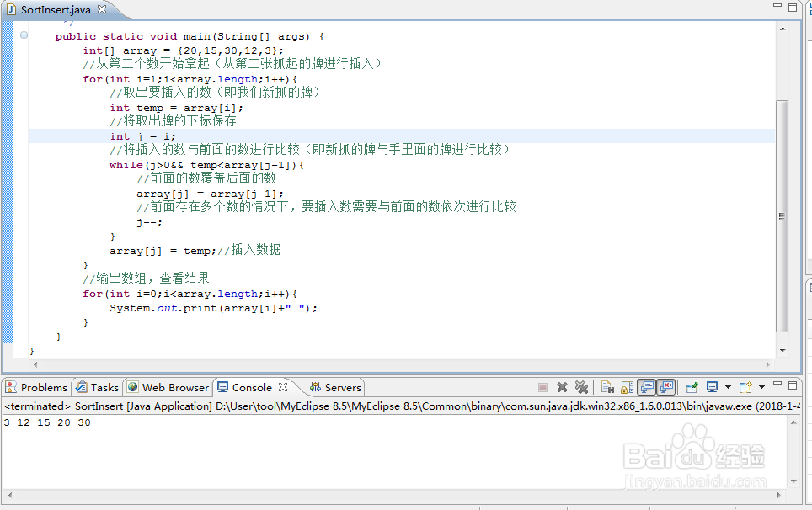
Task: Click the console output '3 12 15 20 30'
Action: pyautogui.click(x=47, y=422)
